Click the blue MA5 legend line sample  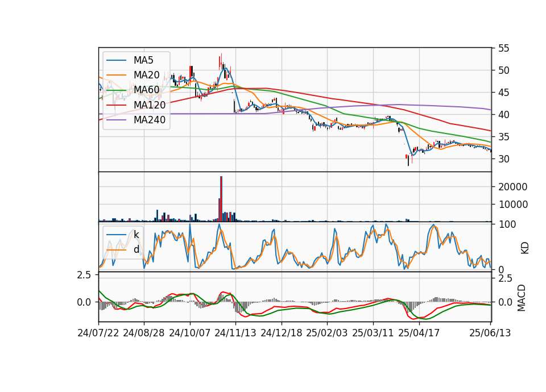click(x=116, y=61)
